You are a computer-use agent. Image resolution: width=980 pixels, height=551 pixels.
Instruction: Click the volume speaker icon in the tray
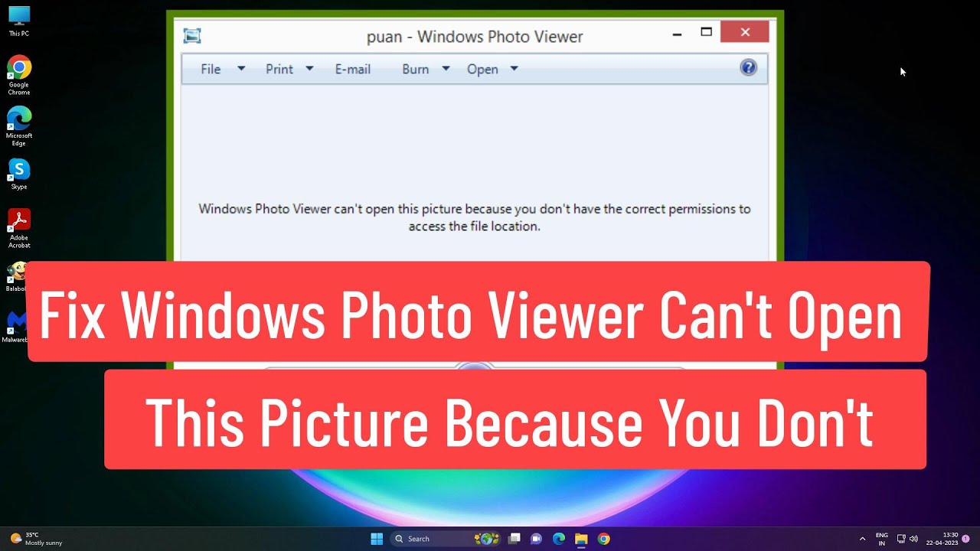coord(913,539)
